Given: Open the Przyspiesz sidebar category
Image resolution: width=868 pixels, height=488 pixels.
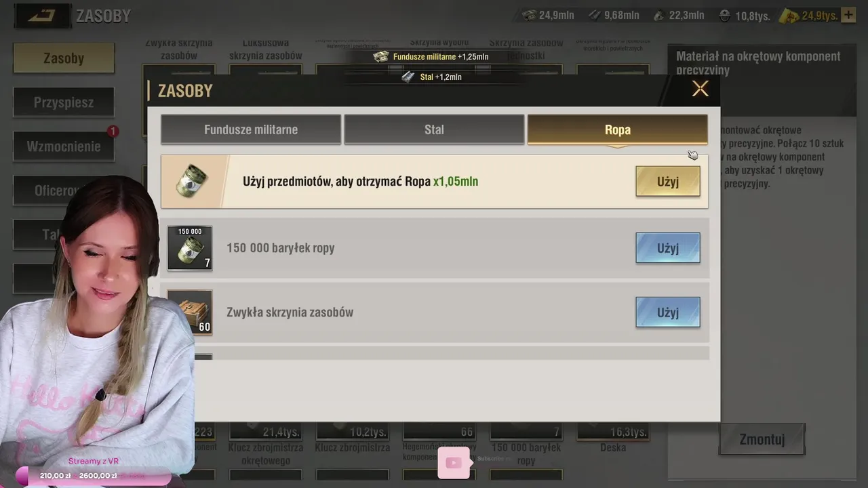Looking at the screenshot, I should (x=64, y=102).
